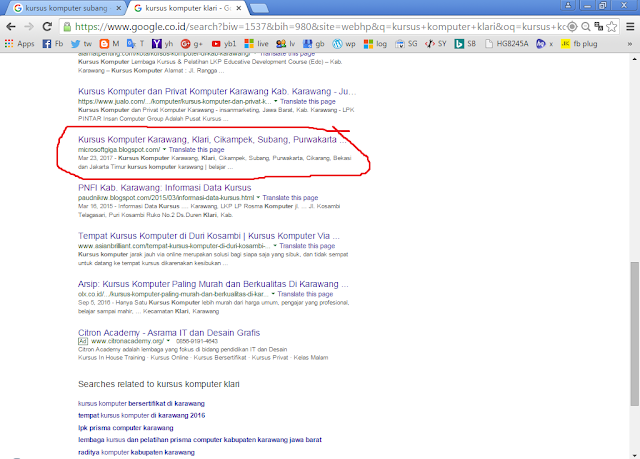The image size is (640, 459).
Task: Open 'Arsip: Kursus Komputer Paling Murah' result
Action: (x=213, y=284)
